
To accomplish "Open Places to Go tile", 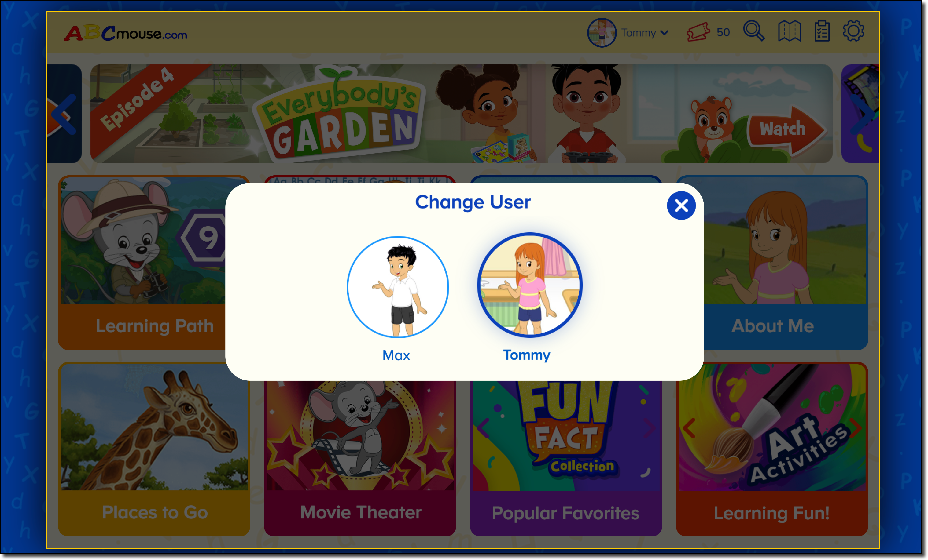I will coord(154,449).
